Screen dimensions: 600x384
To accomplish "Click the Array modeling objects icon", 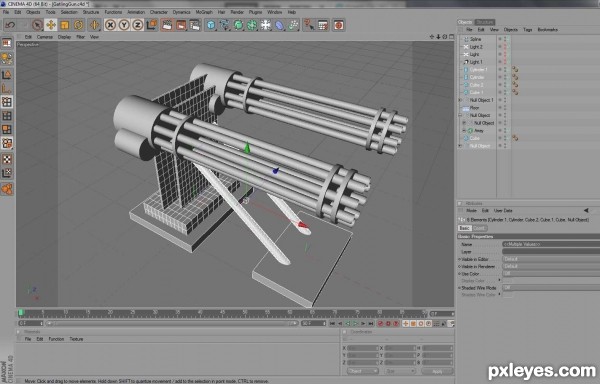I will [252, 25].
